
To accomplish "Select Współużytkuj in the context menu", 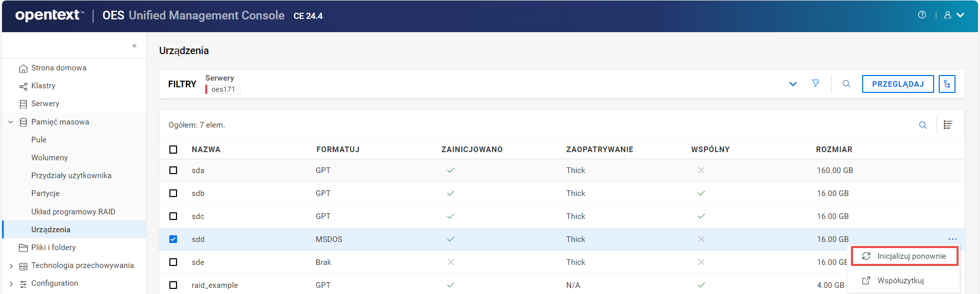I will tap(900, 281).
